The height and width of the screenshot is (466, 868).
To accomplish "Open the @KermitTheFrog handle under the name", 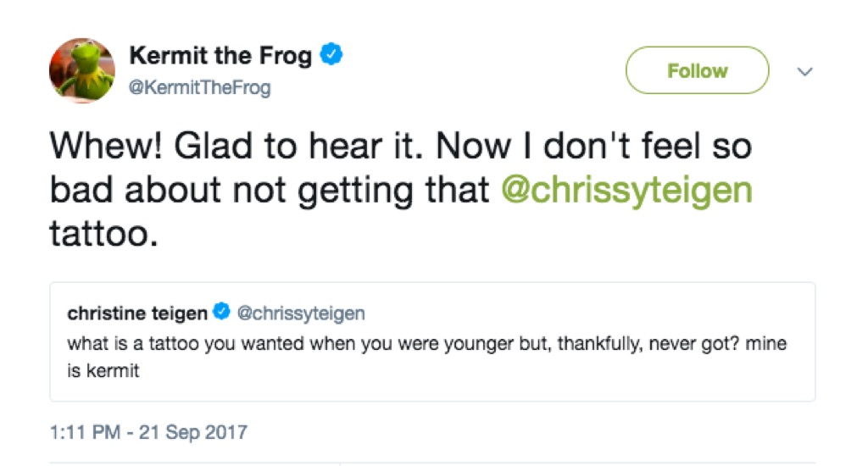I will click(199, 87).
